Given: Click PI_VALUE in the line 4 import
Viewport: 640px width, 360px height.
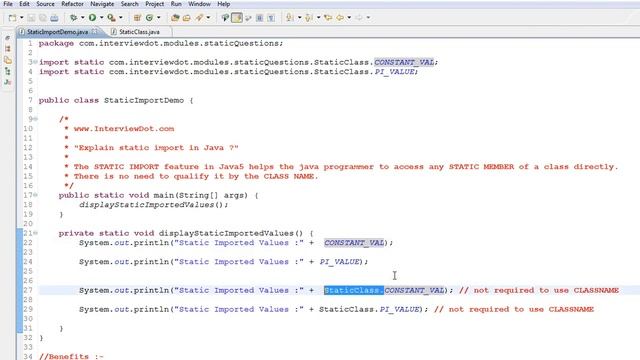Looking at the screenshot, I should [x=394, y=71].
